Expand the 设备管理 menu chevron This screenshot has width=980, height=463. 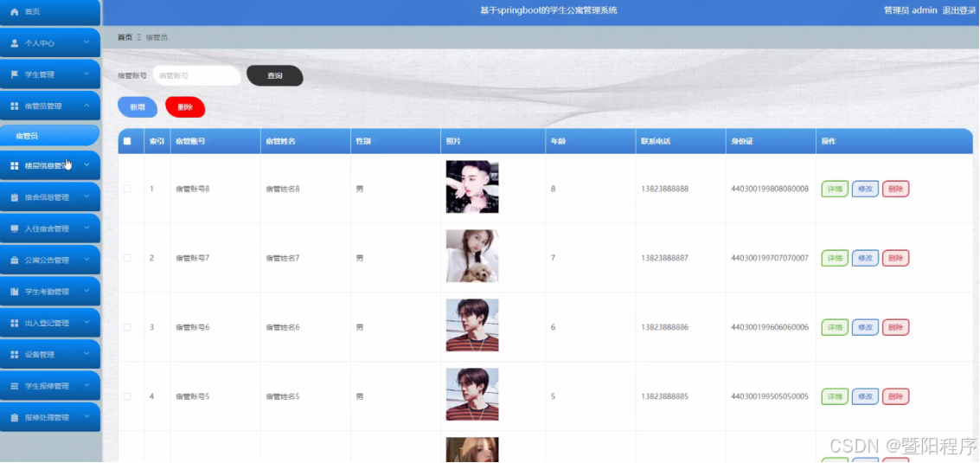[86, 354]
